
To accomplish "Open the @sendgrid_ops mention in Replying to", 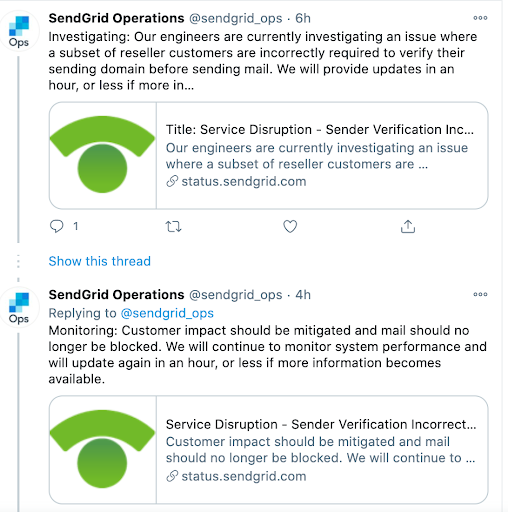I will click(167, 313).
